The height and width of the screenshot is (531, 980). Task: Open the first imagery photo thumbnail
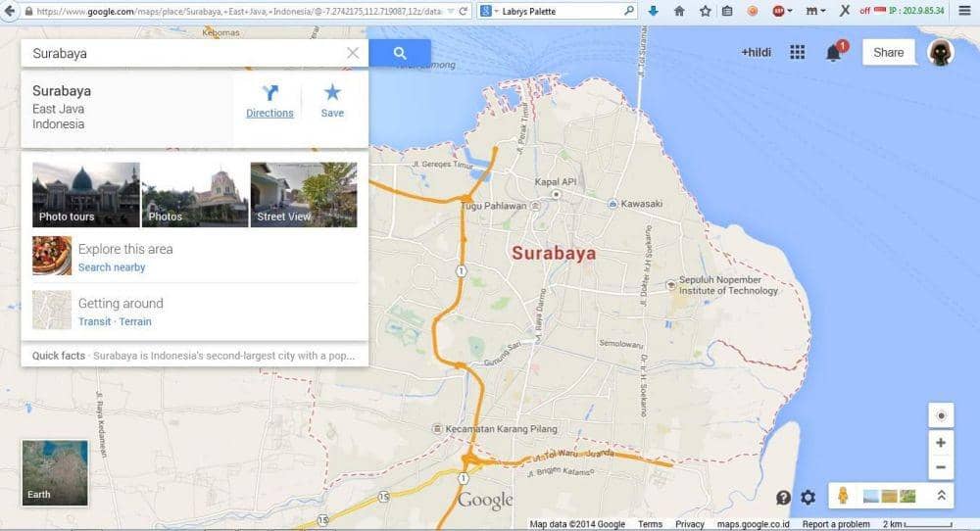pos(870,497)
